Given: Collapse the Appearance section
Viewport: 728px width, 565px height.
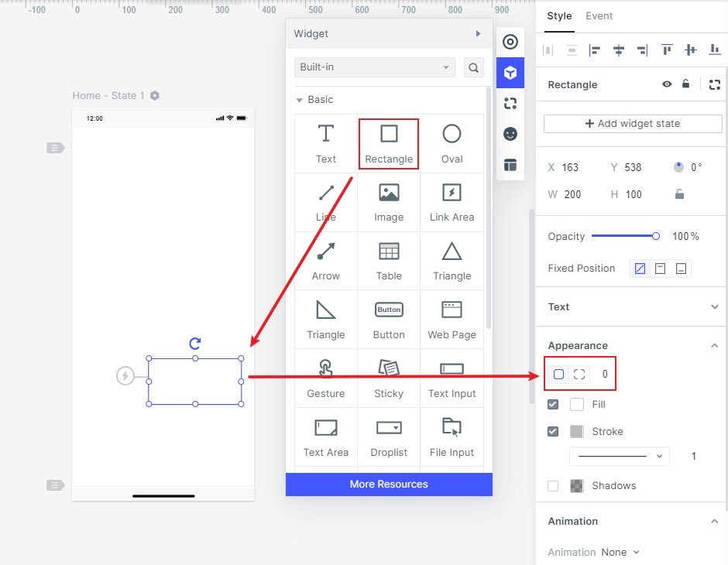Looking at the screenshot, I should click(x=715, y=346).
